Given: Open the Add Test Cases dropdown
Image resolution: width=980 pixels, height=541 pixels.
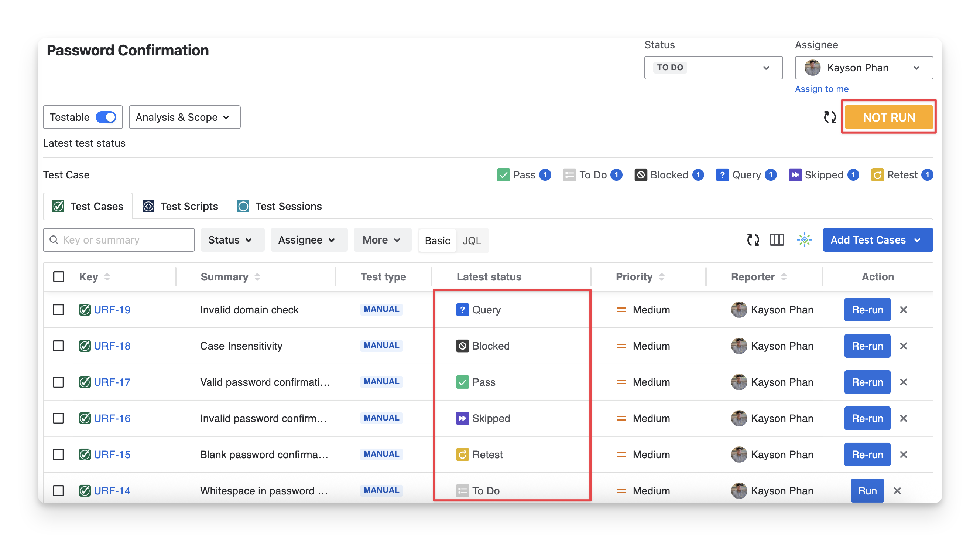Looking at the screenshot, I should [x=878, y=240].
